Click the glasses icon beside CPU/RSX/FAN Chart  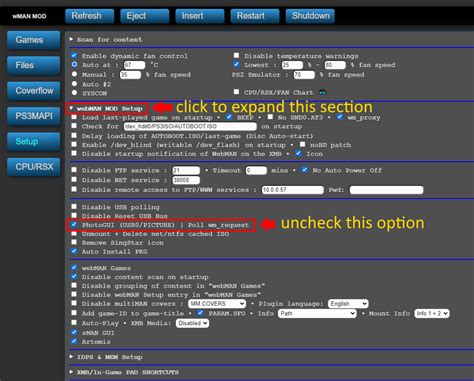pyautogui.click(x=322, y=92)
